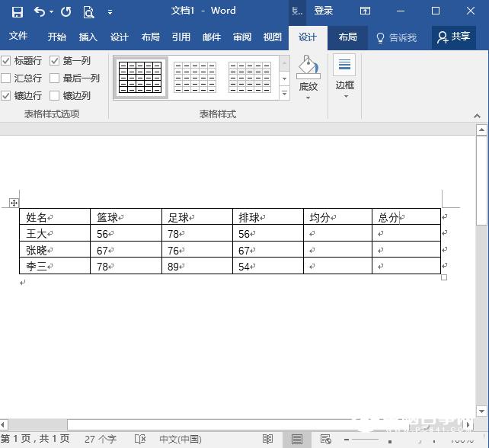This screenshot has height=448, width=489.
Task: Open the Undo history dropdown arrow
Action: (x=51, y=12)
